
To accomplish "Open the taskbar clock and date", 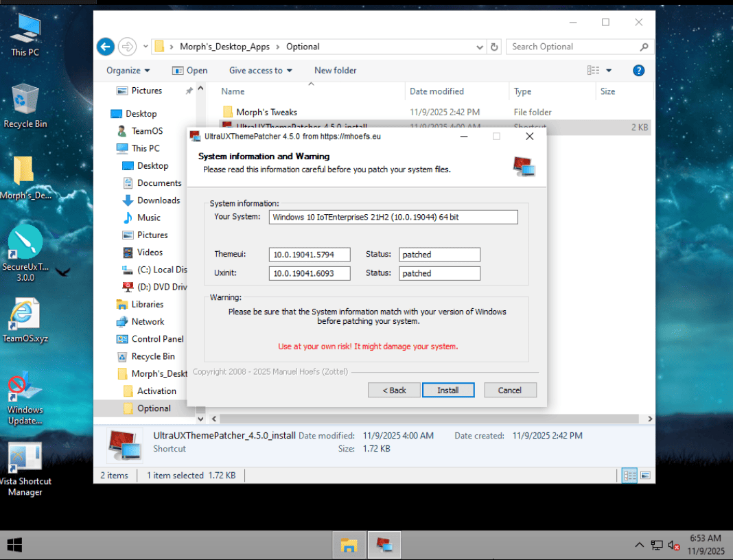I will [707, 545].
